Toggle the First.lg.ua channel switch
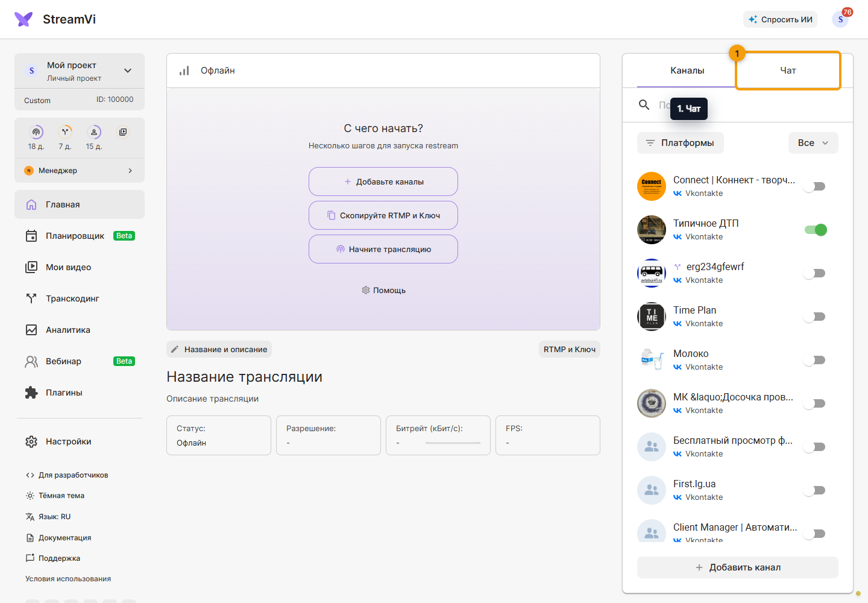 [x=815, y=490]
